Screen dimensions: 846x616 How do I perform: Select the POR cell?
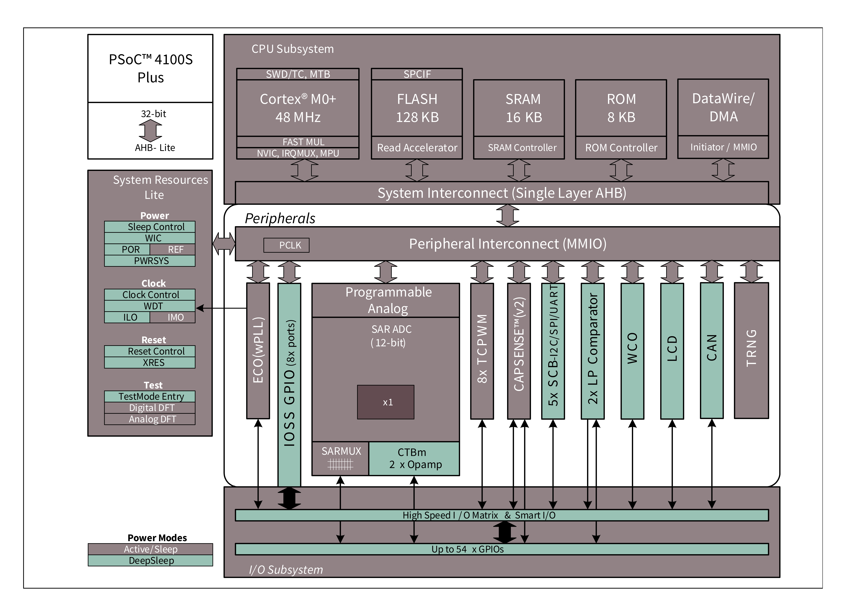127,250
